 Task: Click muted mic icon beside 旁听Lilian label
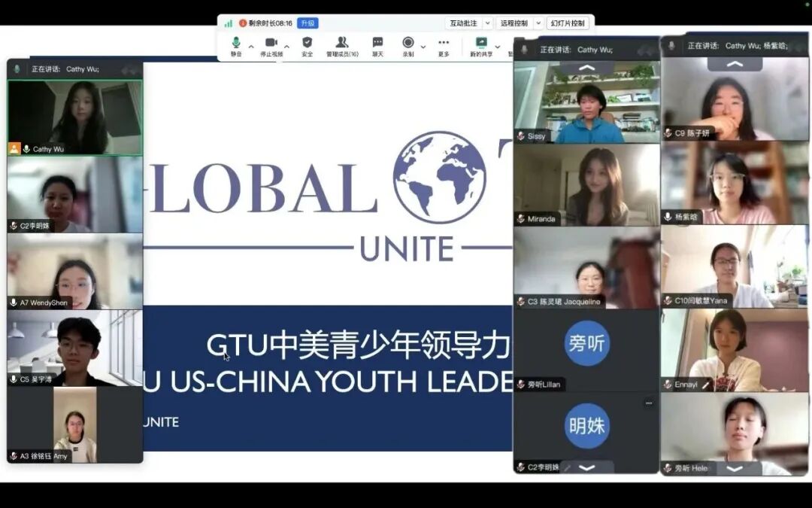pos(521,385)
